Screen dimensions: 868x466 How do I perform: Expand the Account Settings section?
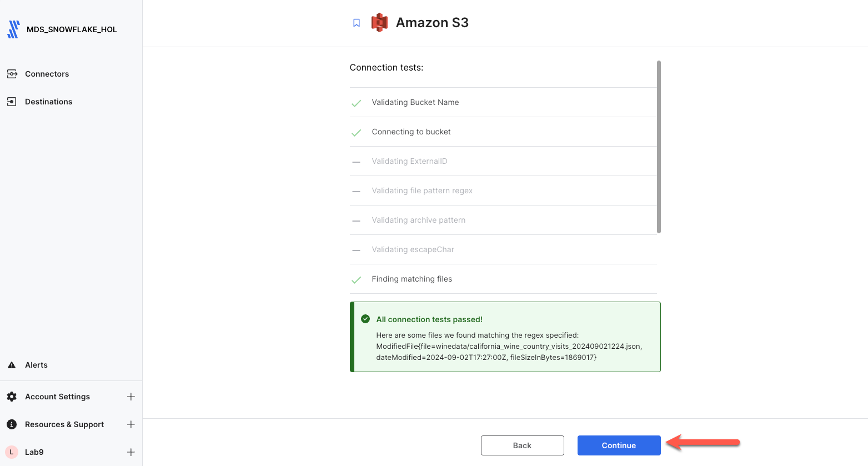tap(131, 397)
